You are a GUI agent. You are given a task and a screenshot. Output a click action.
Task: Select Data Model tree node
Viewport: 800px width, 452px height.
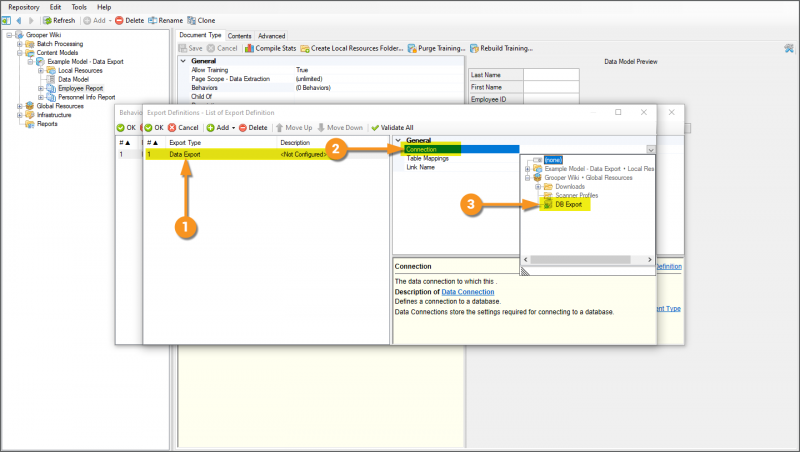tap(73, 80)
